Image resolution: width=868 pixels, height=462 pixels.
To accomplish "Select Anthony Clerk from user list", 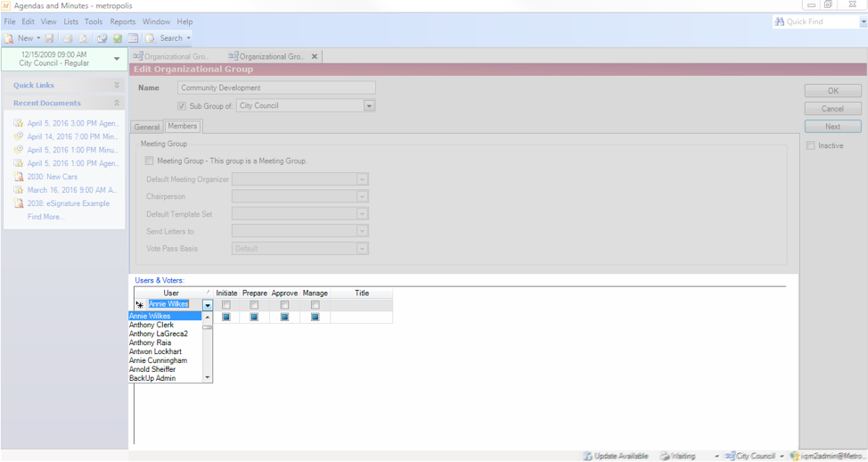I will [x=166, y=325].
